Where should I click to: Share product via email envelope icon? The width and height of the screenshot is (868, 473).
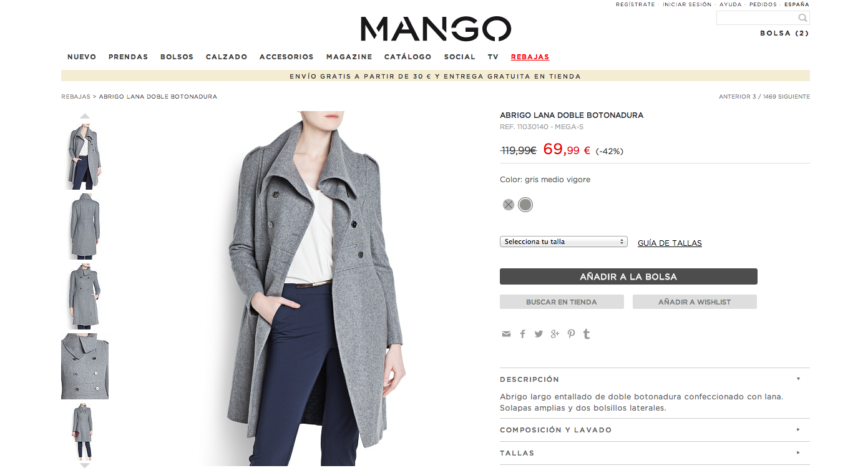tap(506, 334)
